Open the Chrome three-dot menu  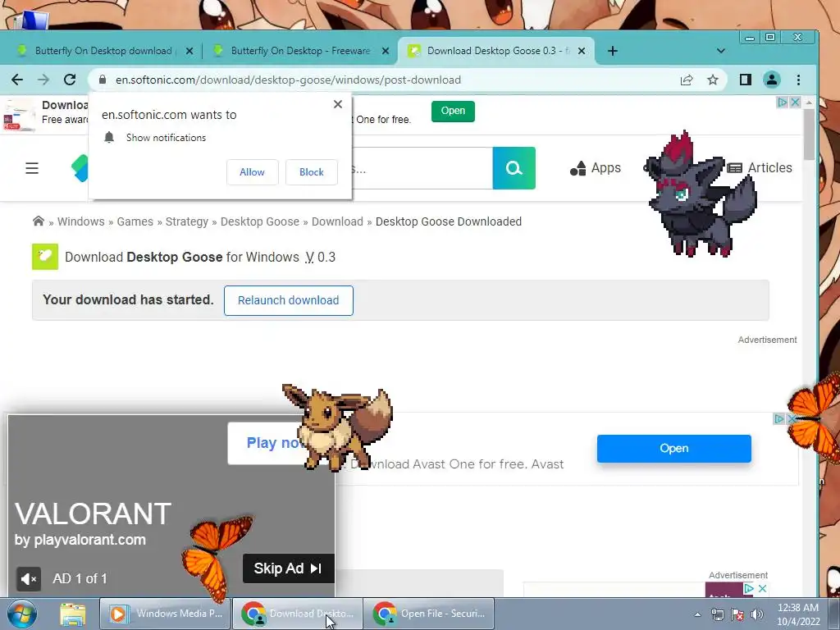tap(798, 80)
